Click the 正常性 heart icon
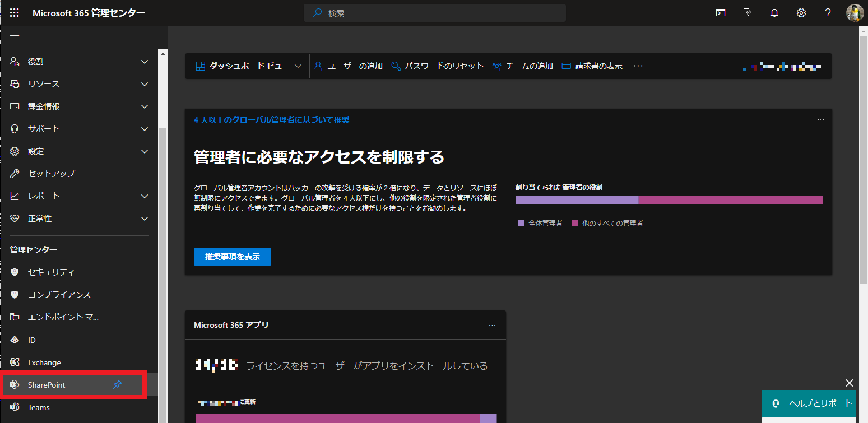This screenshot has width=868, height=423. [x=15, y=219]
